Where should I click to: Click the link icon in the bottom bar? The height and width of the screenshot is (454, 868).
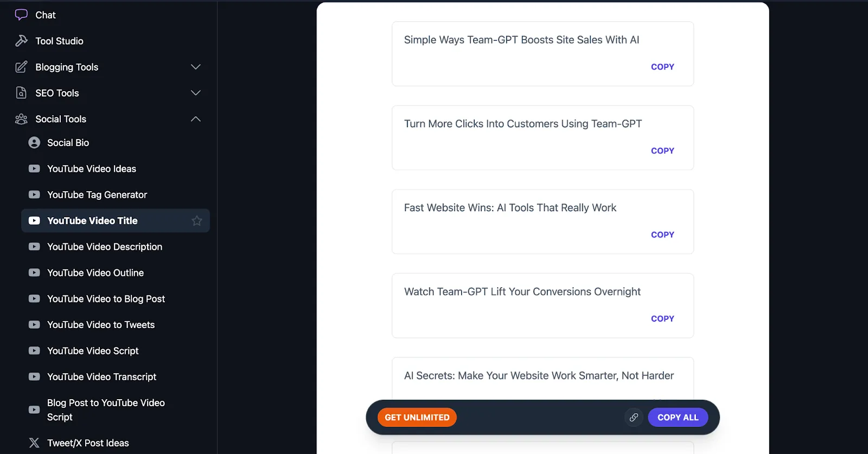pos(634,418)
